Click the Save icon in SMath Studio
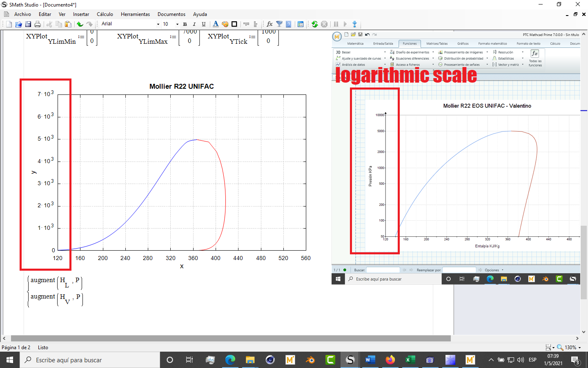The width and height of the screenshot is (588, 368). tap(28, 24)
